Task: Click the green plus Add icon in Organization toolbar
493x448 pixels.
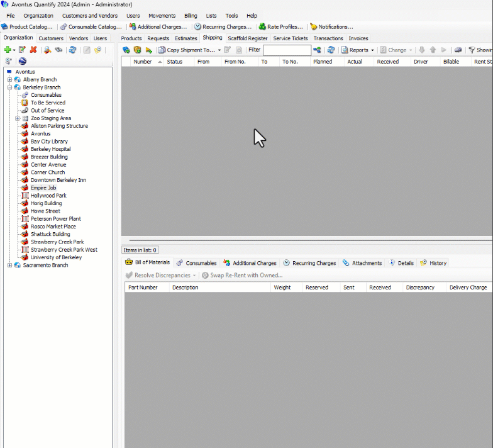Action: coord(8,50)
